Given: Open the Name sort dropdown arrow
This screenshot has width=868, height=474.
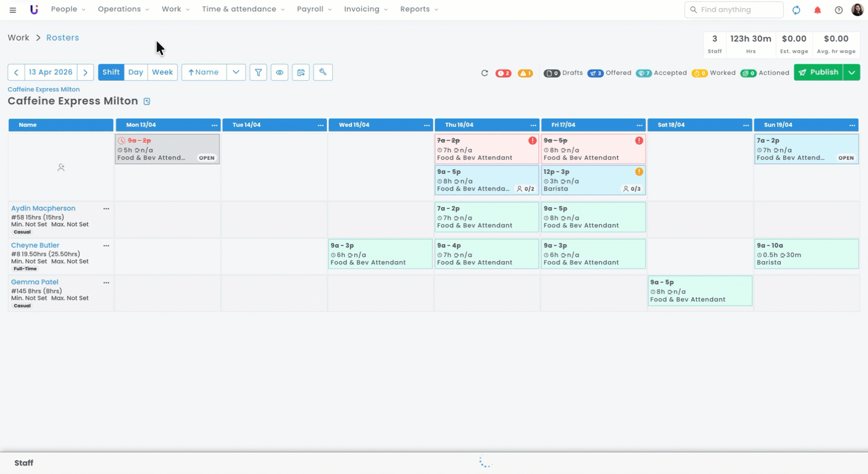Looking at the screenshot, I should [236, 72].
